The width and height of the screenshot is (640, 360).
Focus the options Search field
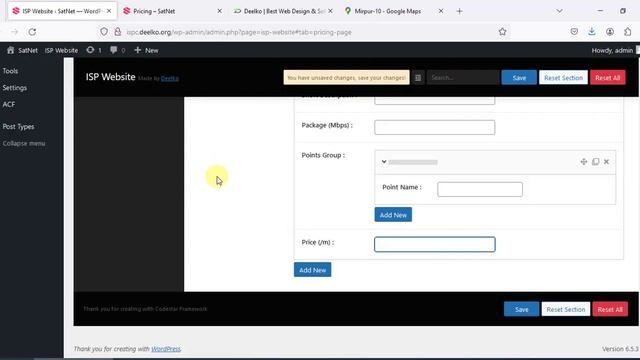[x=463, y=77]
